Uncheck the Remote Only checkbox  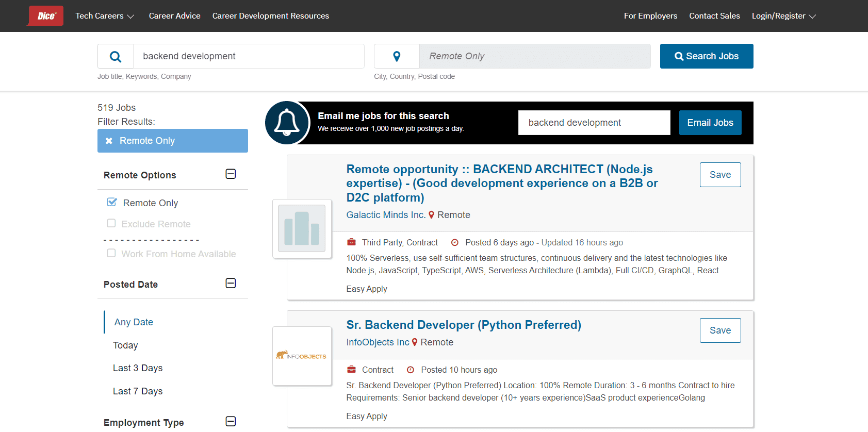click(x=111, y=202)
